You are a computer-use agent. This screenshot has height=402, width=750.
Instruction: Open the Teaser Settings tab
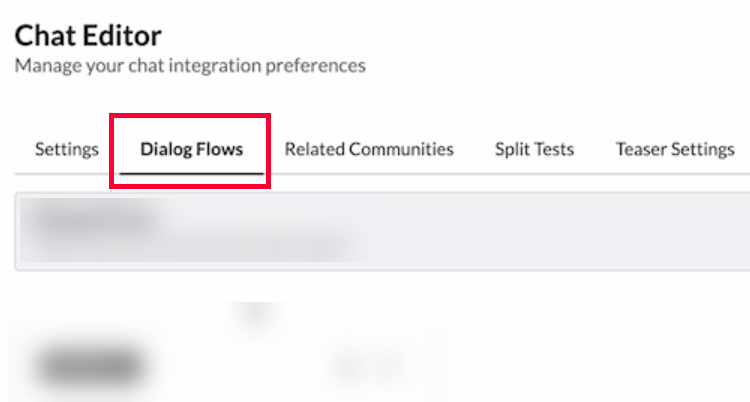[x=675, y=149]
